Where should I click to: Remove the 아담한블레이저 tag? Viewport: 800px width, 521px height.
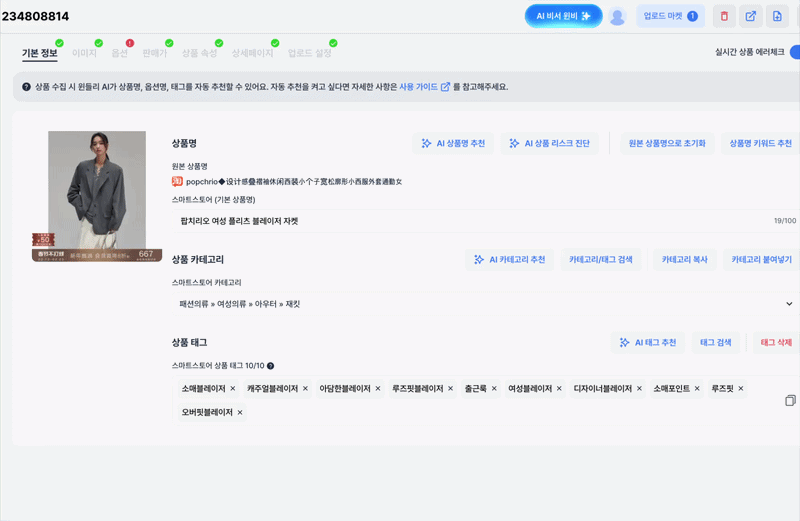click(378, 389)
